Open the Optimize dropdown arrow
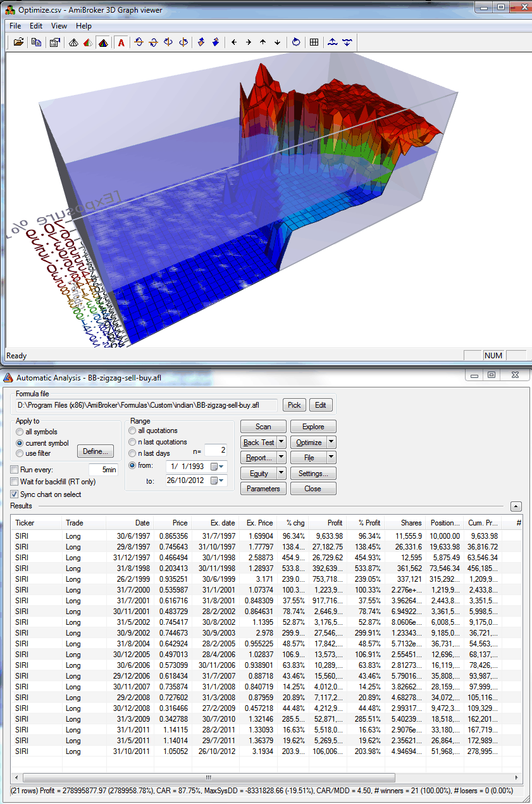 (331, 443)
